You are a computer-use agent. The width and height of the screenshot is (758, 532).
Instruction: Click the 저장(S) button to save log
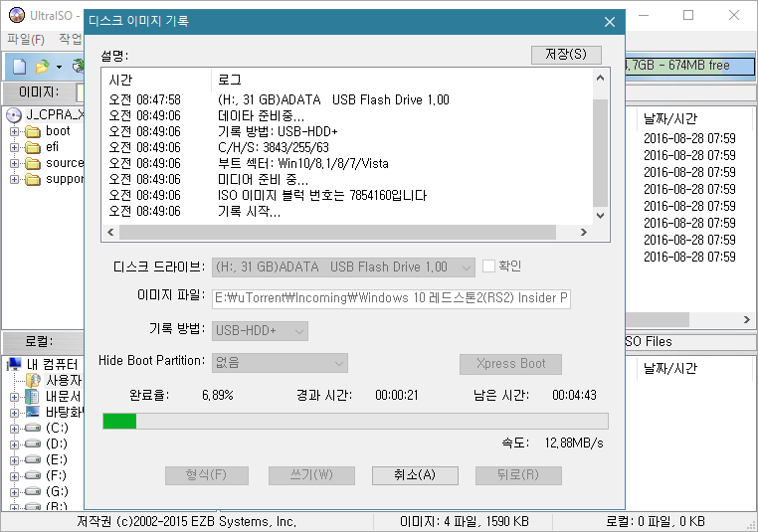click(x=566, y=54)
